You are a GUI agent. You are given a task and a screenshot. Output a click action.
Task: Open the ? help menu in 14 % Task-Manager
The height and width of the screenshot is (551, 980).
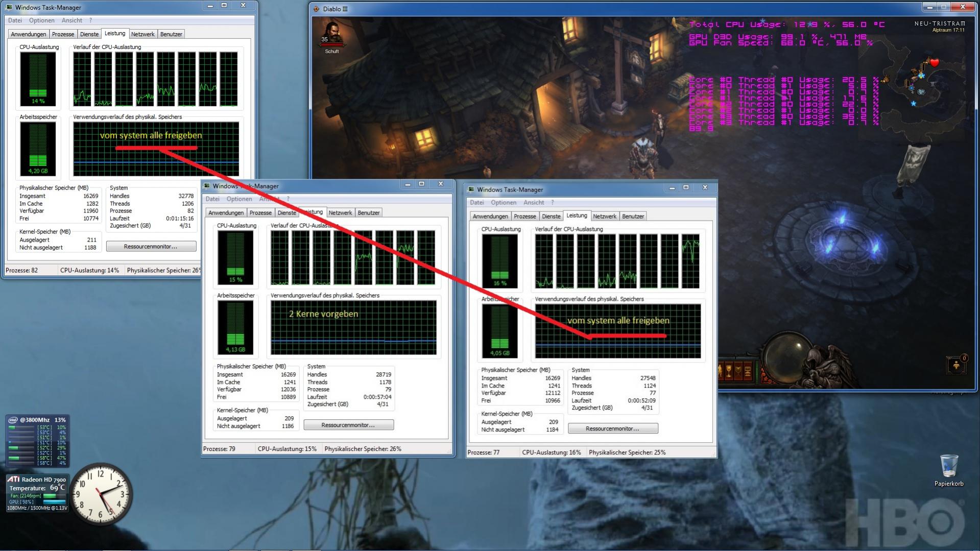pyautogui.click(x=90, y=20)
